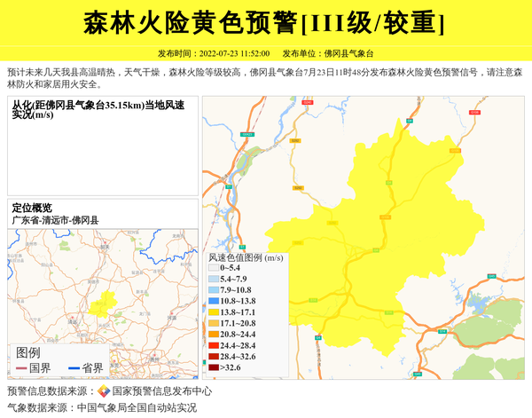The width and height of the screenshot is (532, 418).
Task: Click the >32.6 dark red legend swatch
Action: (x=213, y=367)
